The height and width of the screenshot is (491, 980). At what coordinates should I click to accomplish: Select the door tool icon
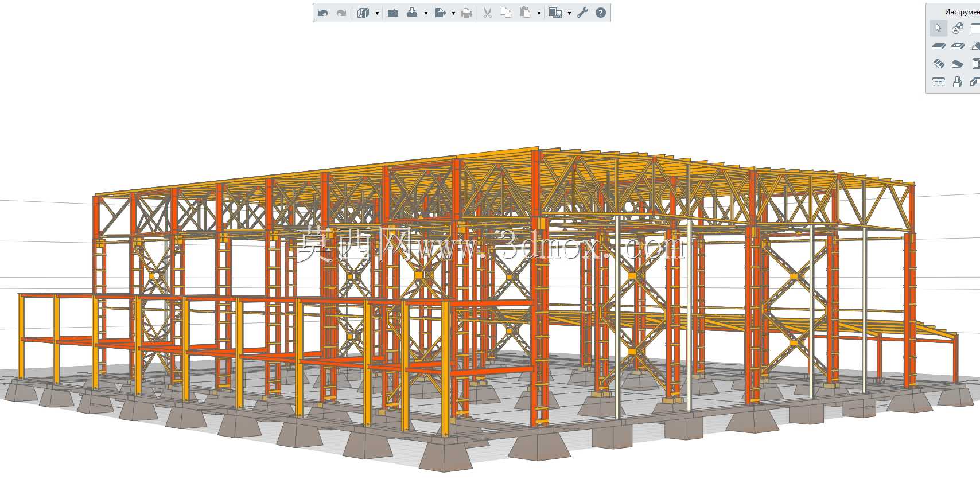pyautogui.click(x=975, y=64)
